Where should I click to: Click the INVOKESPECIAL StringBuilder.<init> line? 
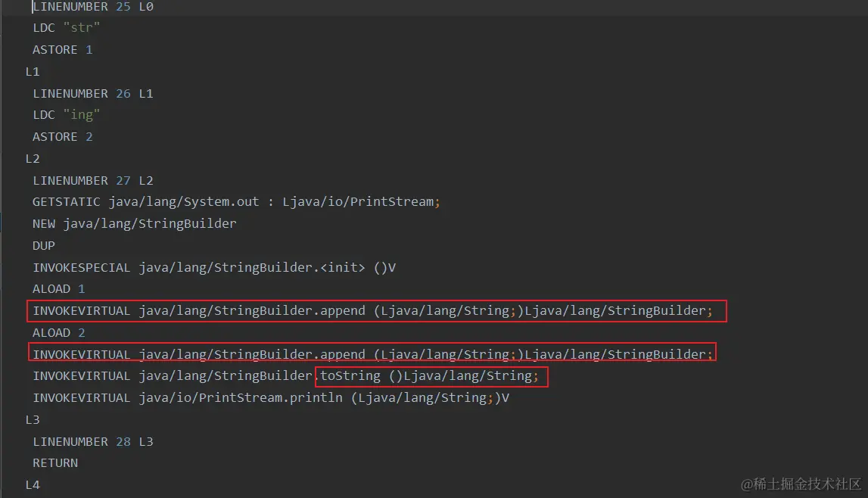click(214, 267)
